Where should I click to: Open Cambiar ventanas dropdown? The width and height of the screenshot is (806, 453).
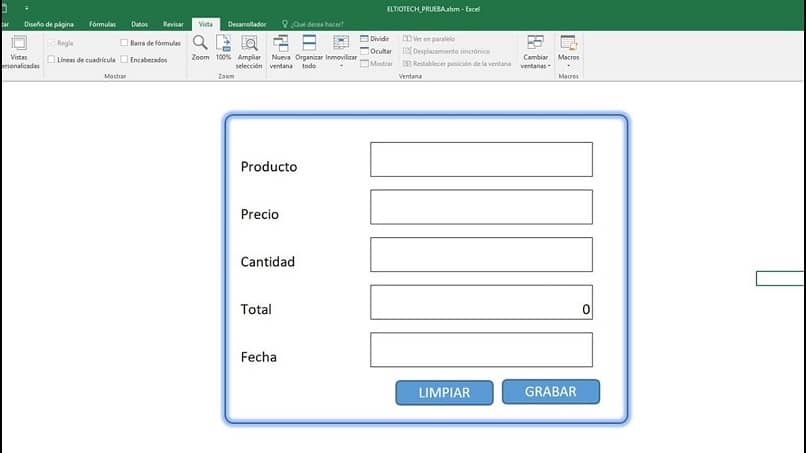click(535, 52)
